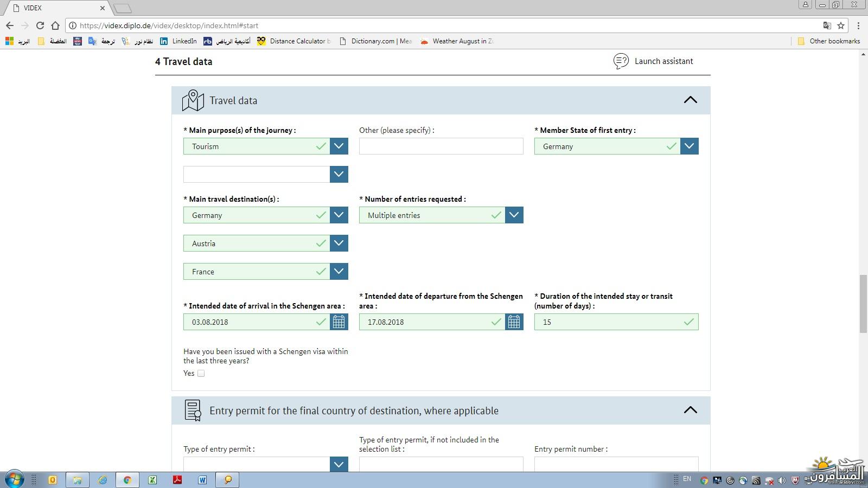Click into Other (please specify) field
The width and height of the screenshot is (868, 488).
[x=441, y=146]
